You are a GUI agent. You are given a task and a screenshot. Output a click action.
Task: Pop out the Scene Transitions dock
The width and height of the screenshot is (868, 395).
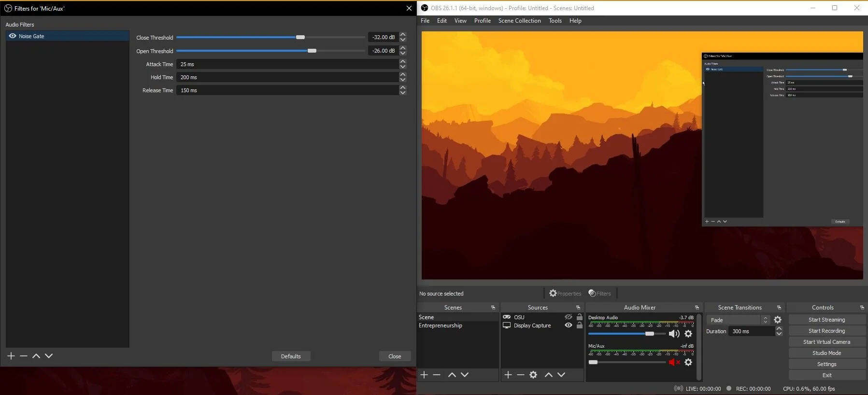pos(779,308)
